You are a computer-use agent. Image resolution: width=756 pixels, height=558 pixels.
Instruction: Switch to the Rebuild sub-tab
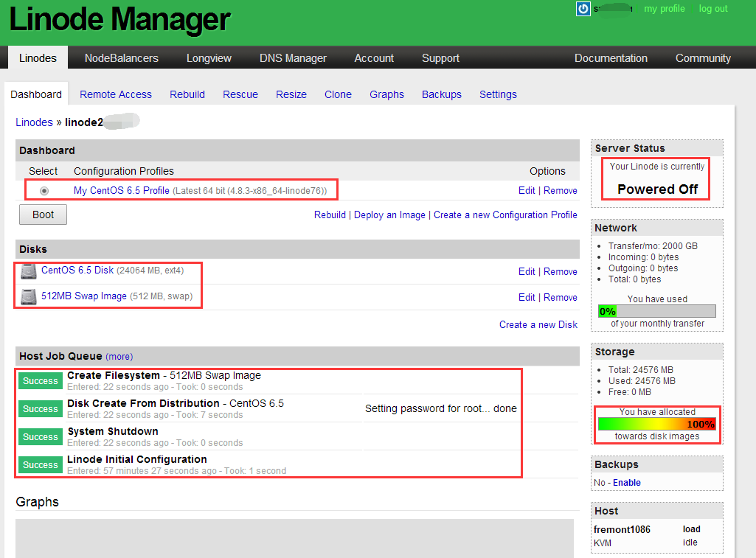pos(187,94)
